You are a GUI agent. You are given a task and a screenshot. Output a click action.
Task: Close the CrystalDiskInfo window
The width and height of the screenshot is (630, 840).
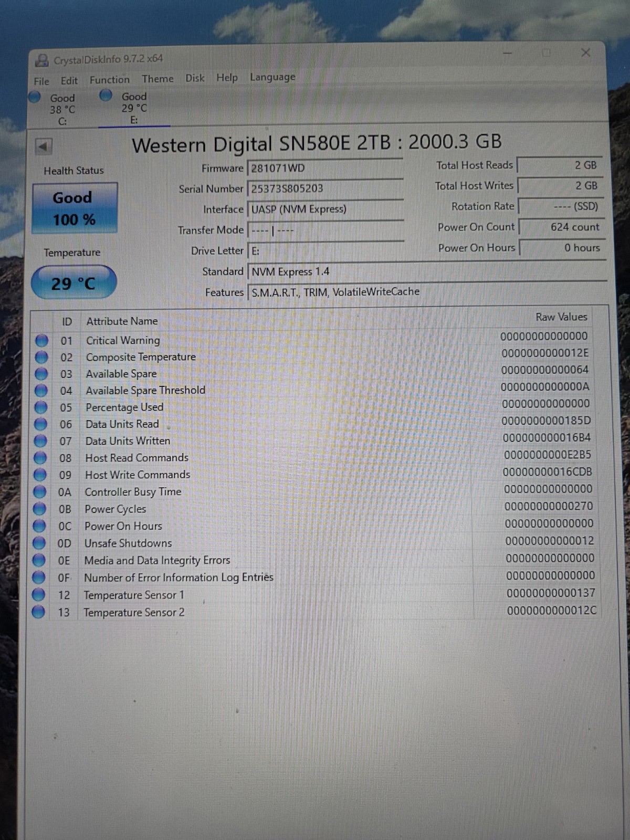(586, 52)
